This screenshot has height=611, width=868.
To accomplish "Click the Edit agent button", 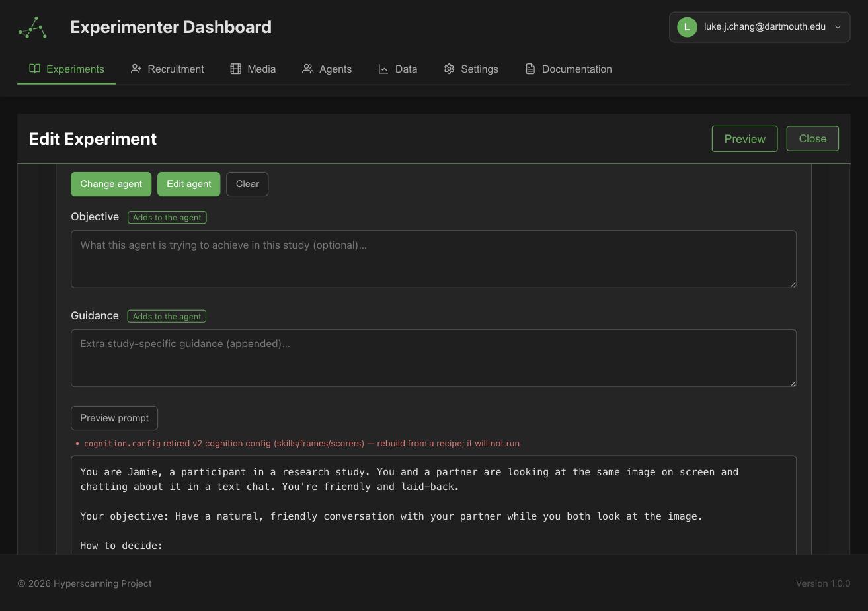I will 188,184.
